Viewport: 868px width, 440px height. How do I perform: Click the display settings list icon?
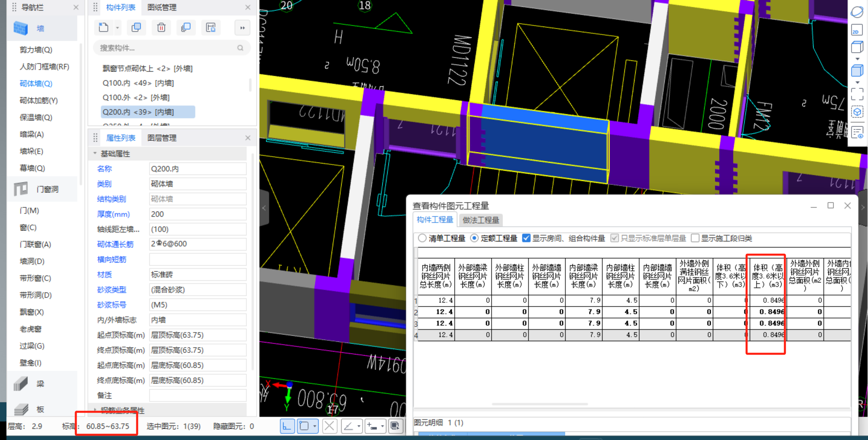(857, 132)
